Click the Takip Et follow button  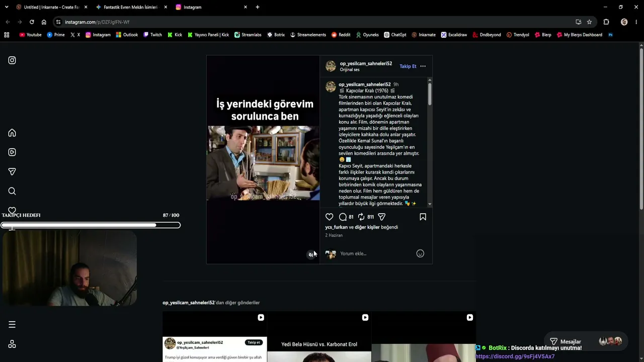(x=408, y=66)
